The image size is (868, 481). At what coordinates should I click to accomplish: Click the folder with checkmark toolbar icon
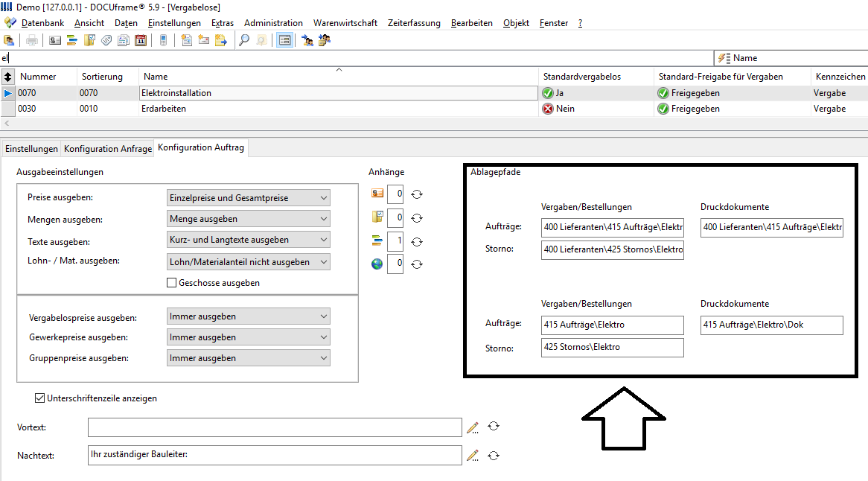coord(89,40)
